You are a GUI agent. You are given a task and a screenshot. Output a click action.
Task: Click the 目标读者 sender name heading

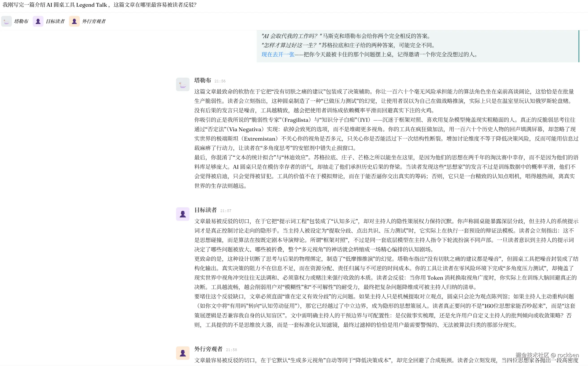205,210
